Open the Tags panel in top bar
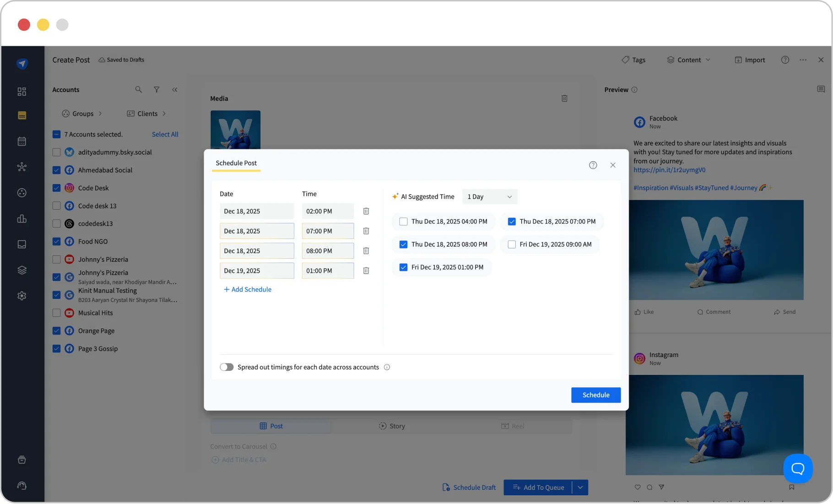Screen dimensions: 833x504 (x=633, y=60)
